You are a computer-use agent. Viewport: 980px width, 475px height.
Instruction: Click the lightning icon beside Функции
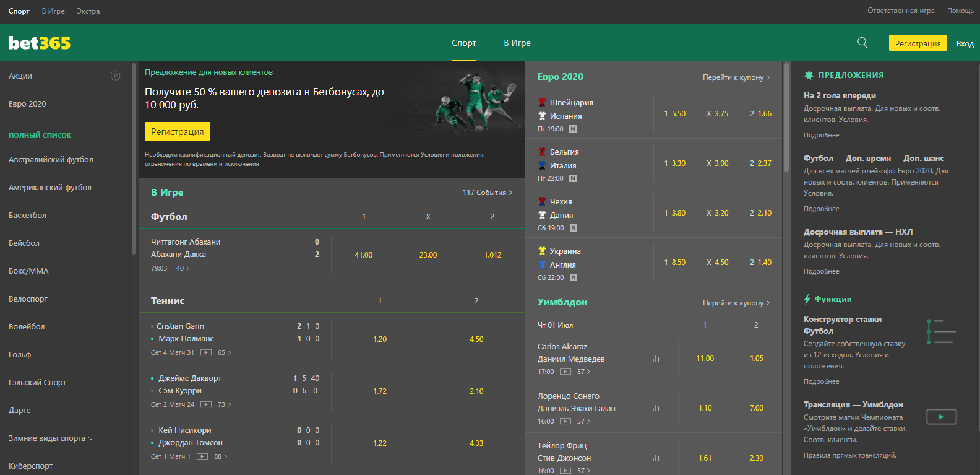click(x=807, y=299)
